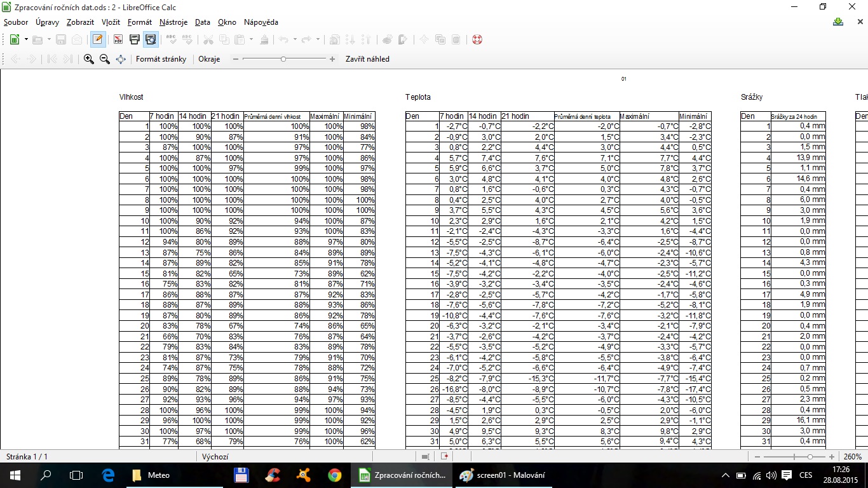Open CES keyboard language switcher

tap(806, 475)
